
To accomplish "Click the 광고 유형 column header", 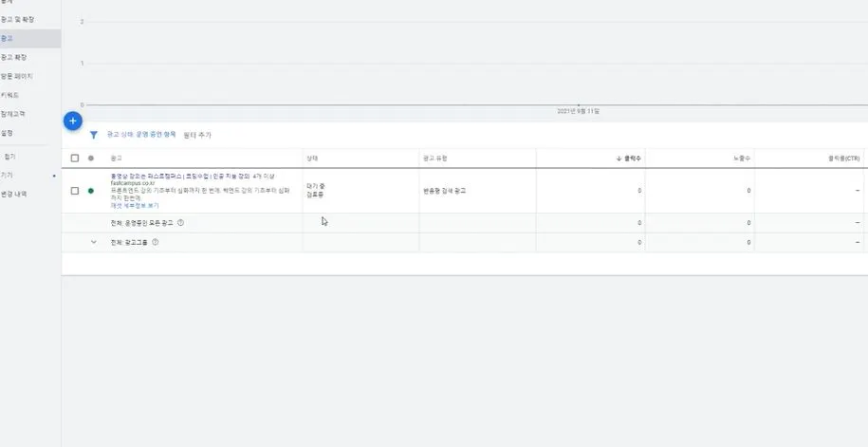I will (x=434, y=158).
